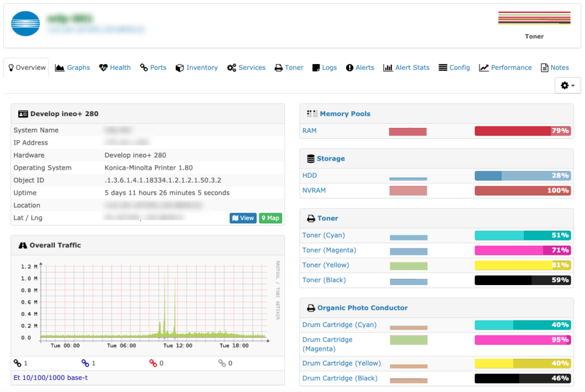Open the Health heartbeat tab
Viewport: 585px width, 392px height.
115,67
